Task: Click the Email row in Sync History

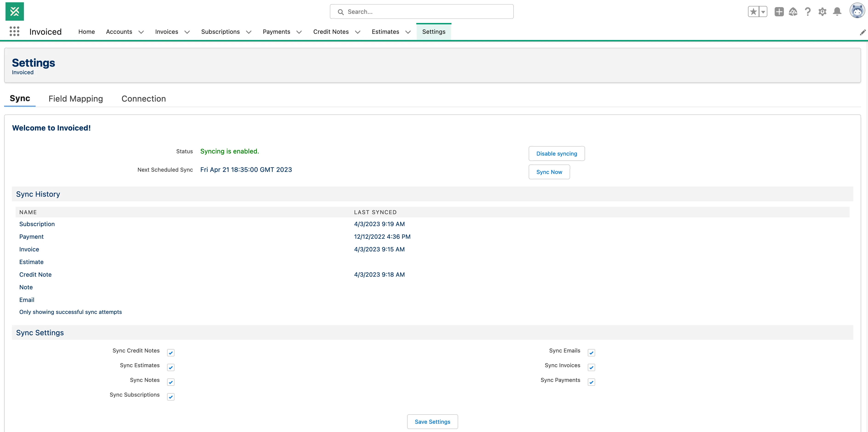Action: [x=433, y=300]
